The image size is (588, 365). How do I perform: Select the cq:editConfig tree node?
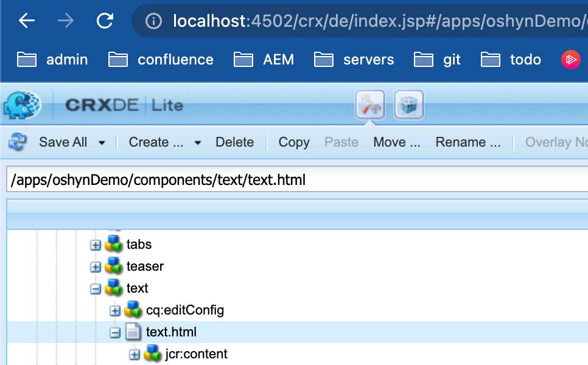point(184,310)
